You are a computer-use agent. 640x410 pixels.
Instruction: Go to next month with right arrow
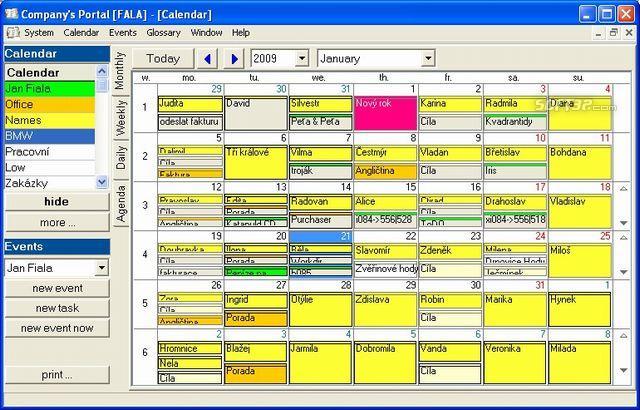(234, 59)
